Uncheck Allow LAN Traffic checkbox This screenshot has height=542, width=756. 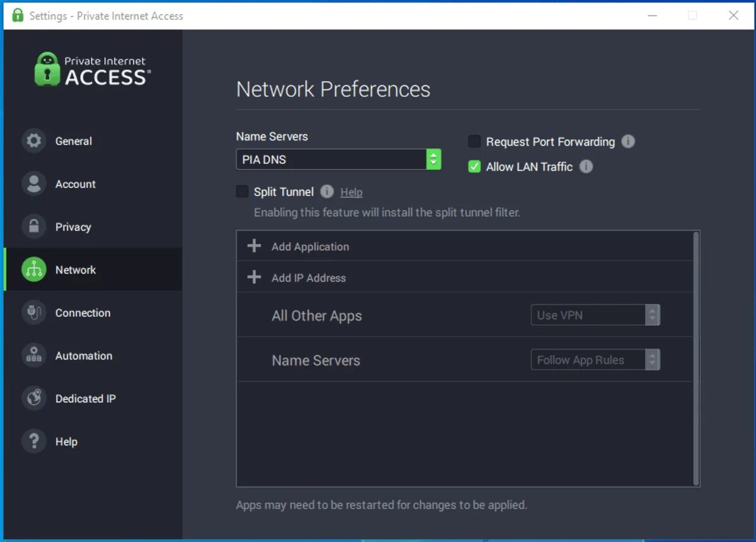(474, 166)
